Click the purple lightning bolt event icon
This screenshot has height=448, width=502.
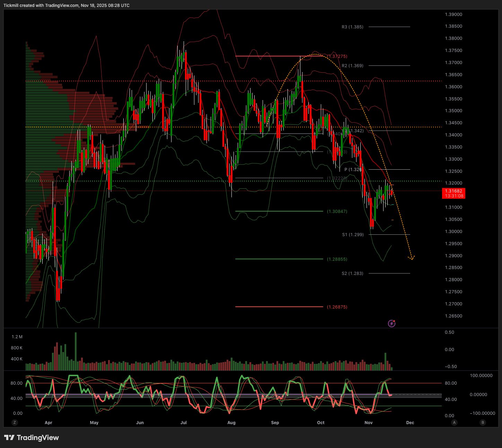point(391,324)
